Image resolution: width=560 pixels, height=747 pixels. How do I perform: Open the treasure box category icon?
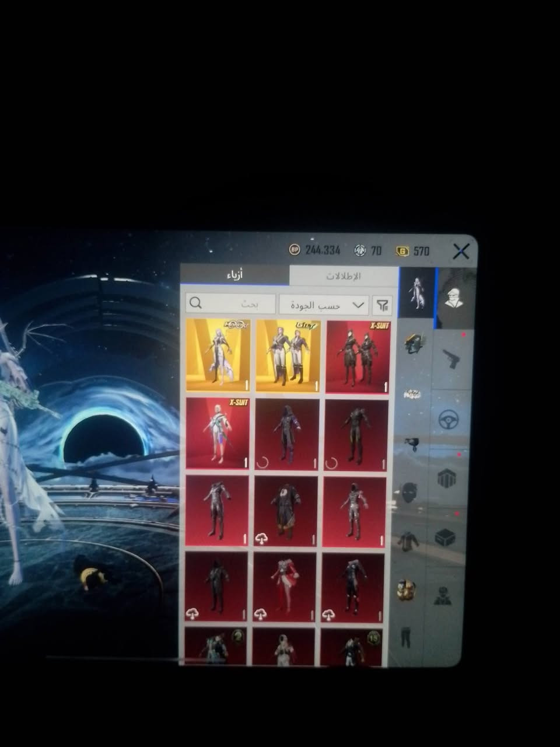(445, 537)
